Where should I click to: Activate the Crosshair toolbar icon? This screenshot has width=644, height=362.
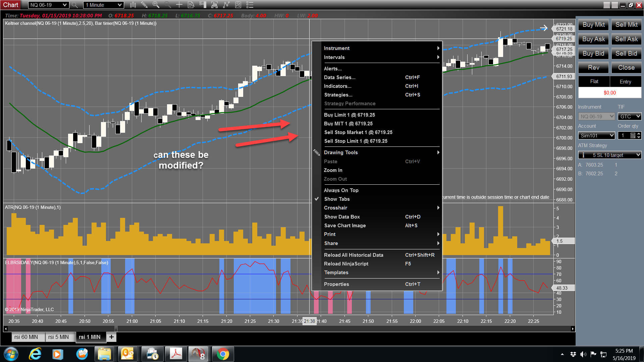pyautogui.click(x=179, y=5)
